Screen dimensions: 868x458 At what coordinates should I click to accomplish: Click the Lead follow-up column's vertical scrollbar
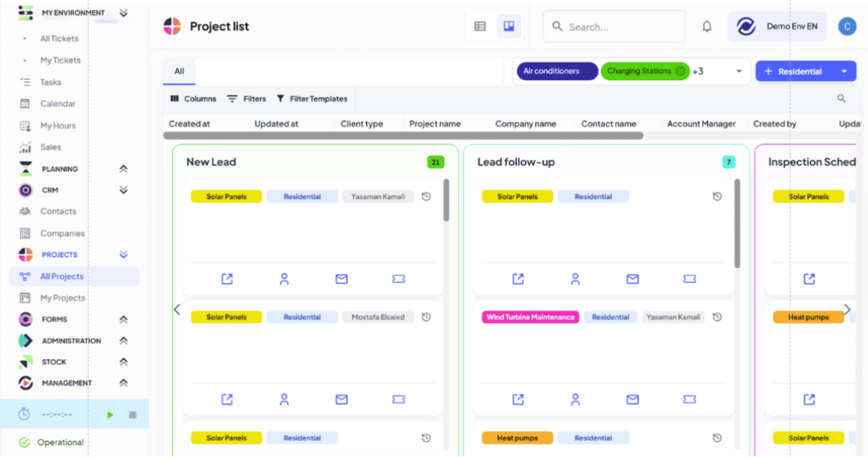click(737, 223)
